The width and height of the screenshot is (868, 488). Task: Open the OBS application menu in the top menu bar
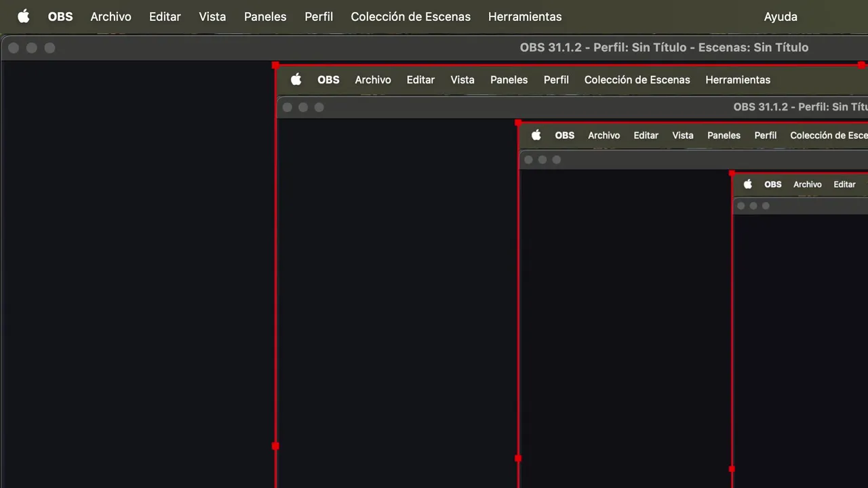point(60,16)
